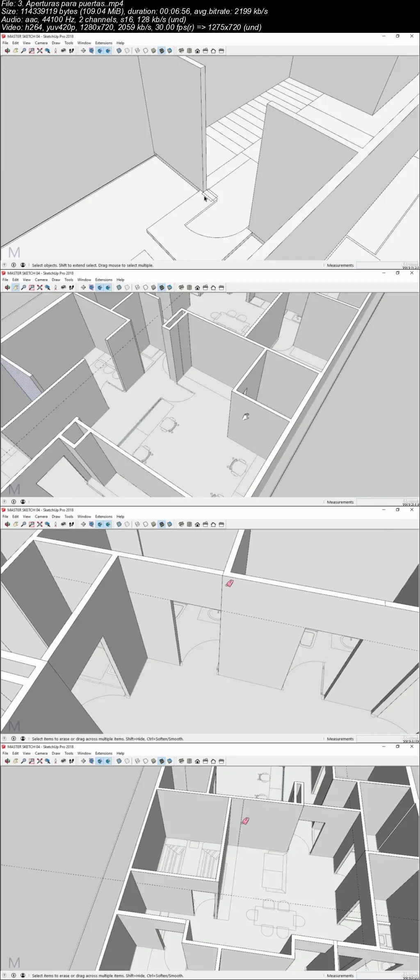The width and height of the screenshot is (420, 980).
Task: Activate Zoom Window tool in the top frame
Action: pyautogui.click(x=32, y=51)
